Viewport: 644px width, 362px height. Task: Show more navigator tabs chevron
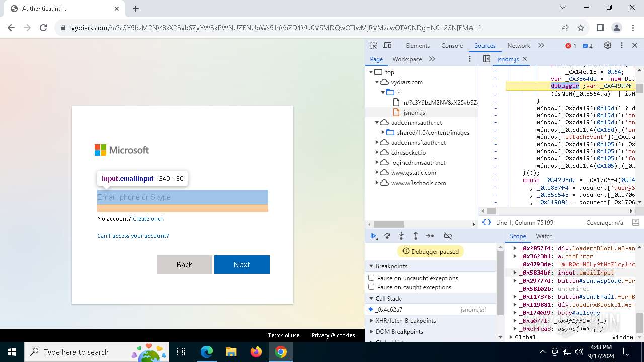(432, 59)
